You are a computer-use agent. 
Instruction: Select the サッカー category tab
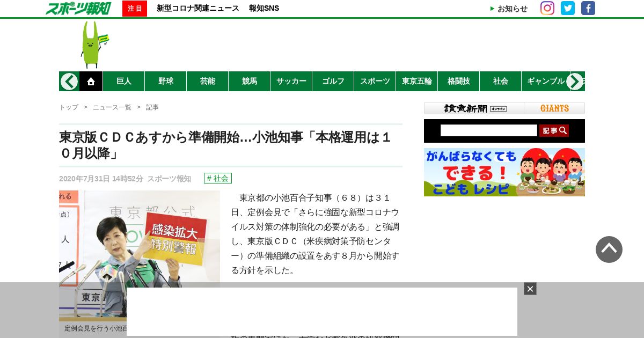coord(291,81)
